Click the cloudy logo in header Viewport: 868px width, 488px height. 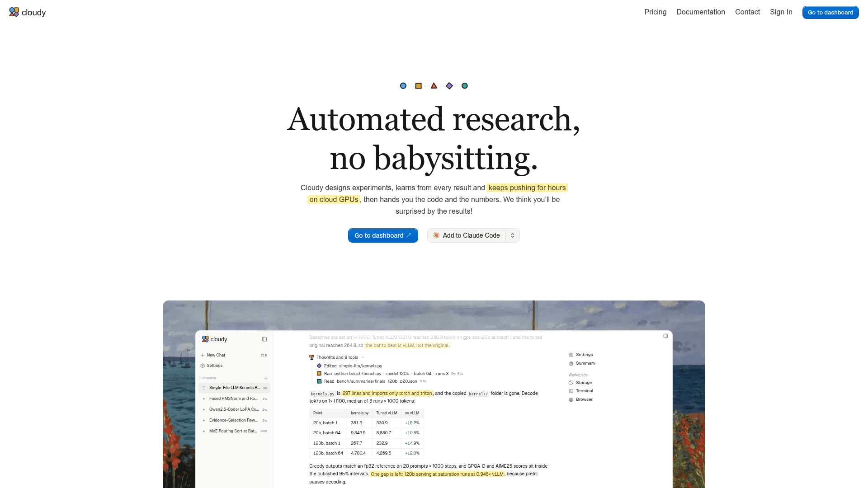pos(28,12)
